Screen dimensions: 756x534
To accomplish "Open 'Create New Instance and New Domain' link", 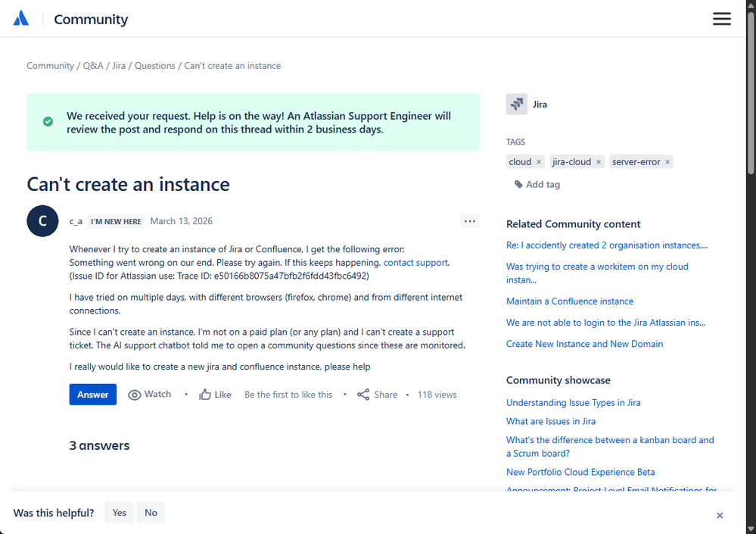I will click(584, 343).
